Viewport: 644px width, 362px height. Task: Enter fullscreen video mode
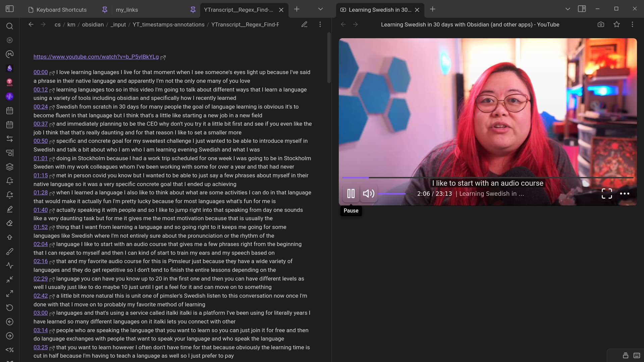click(x=606, y=193)
